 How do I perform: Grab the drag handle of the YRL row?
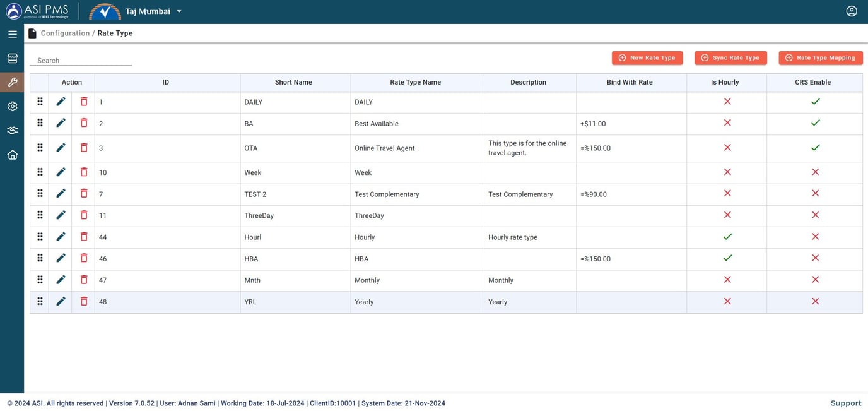(40, 301)
